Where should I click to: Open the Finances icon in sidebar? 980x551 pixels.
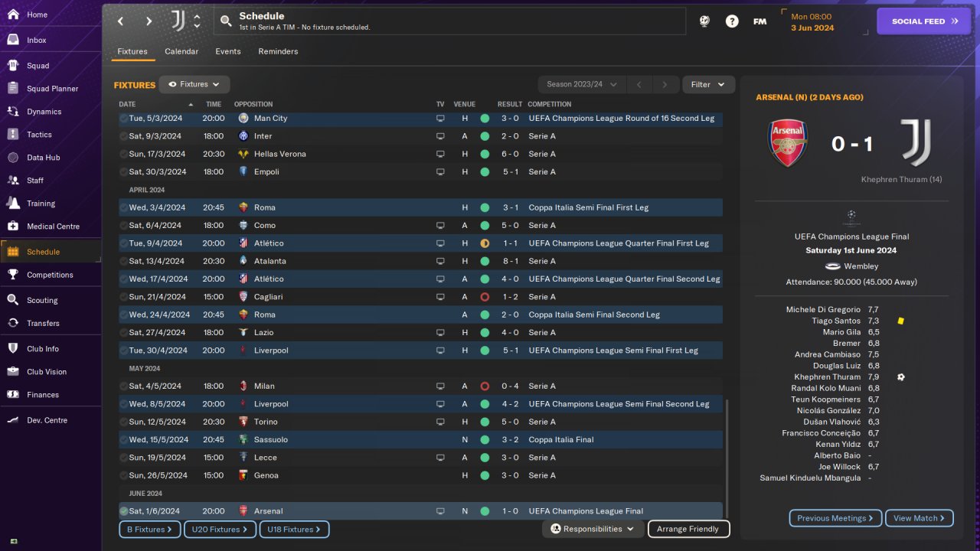[x=13, y=395]
